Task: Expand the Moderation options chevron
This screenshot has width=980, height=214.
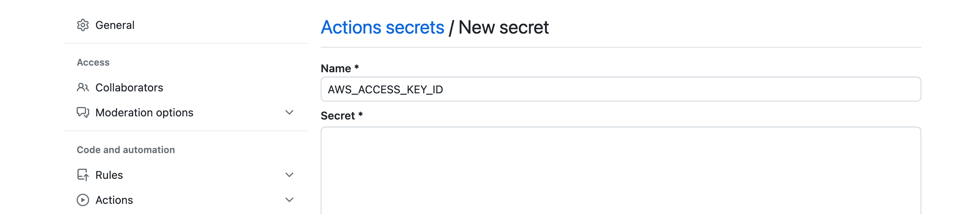Action: [x=289, y=112]
